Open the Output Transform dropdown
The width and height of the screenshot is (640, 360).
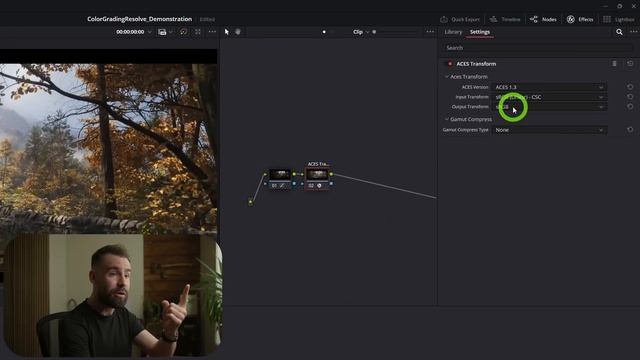[549, 107]
